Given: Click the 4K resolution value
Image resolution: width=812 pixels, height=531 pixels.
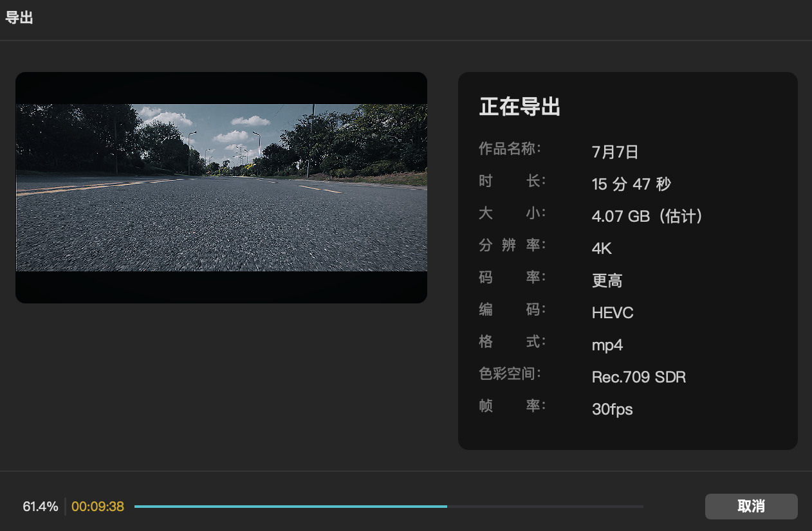Looking at the screenshot, I should point(602,249).
